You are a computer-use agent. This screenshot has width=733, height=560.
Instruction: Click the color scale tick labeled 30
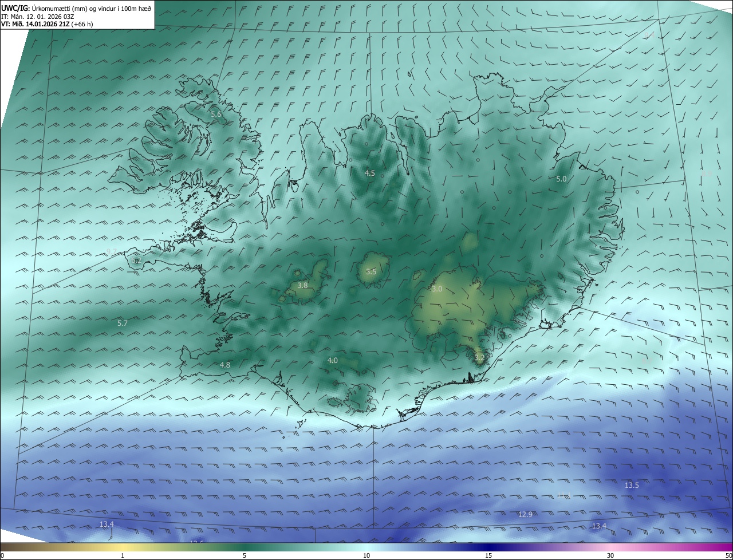click(610, 555)
